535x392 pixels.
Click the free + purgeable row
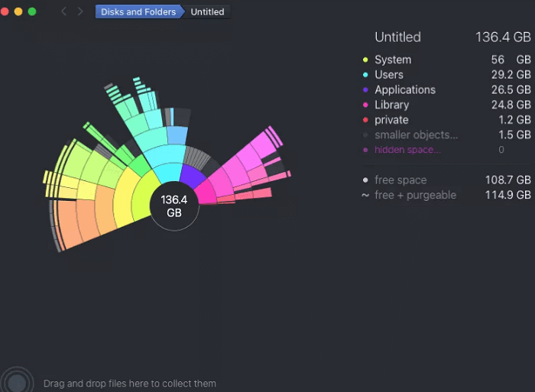[415, 195]
